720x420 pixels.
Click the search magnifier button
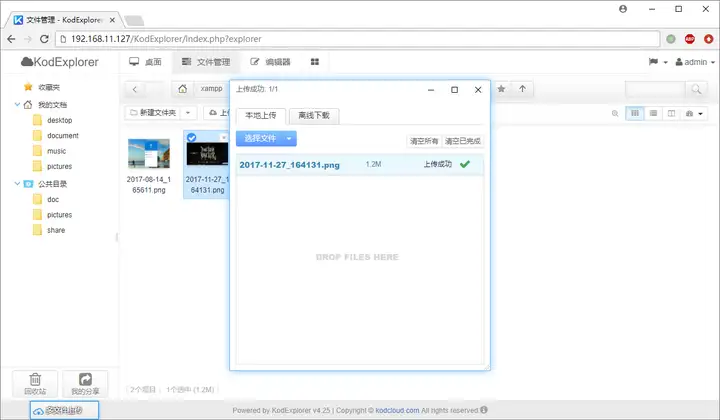tap(697, 89)
